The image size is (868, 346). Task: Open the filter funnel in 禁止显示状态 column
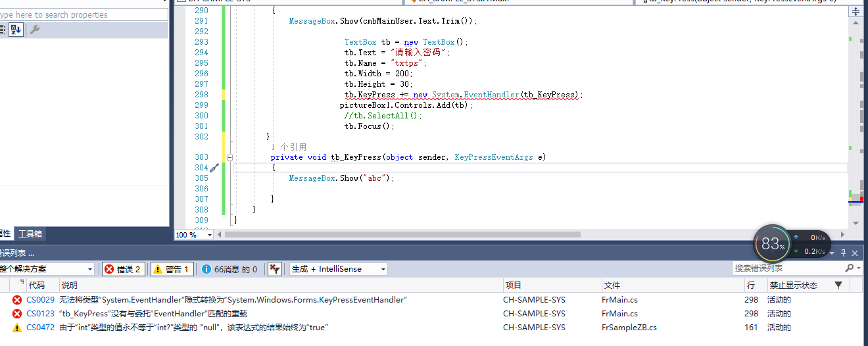(838, 285)
